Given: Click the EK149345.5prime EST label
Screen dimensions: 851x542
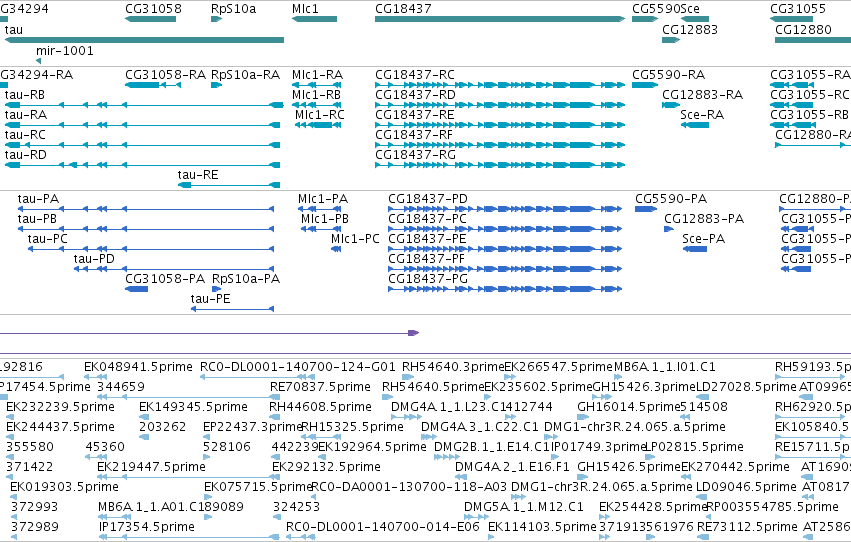Looking at the screenshot, I should point(193,407).
